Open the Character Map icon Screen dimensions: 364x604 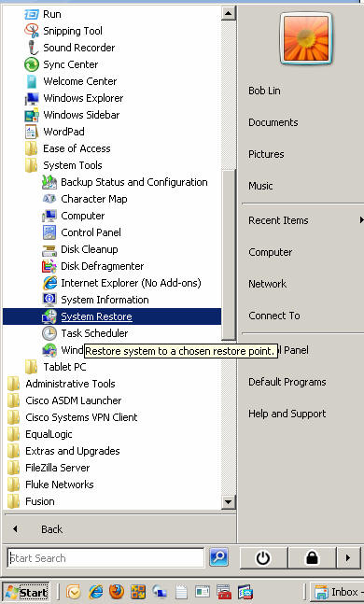point(49,199)
